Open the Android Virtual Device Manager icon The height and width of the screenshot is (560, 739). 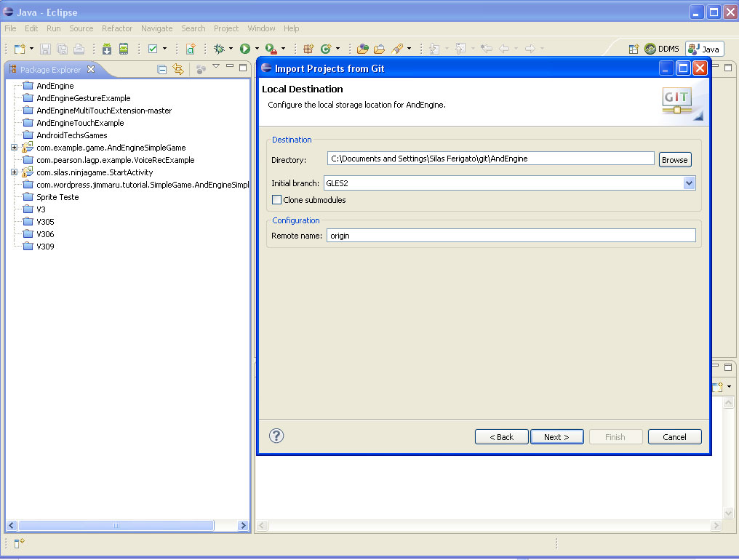124,49
